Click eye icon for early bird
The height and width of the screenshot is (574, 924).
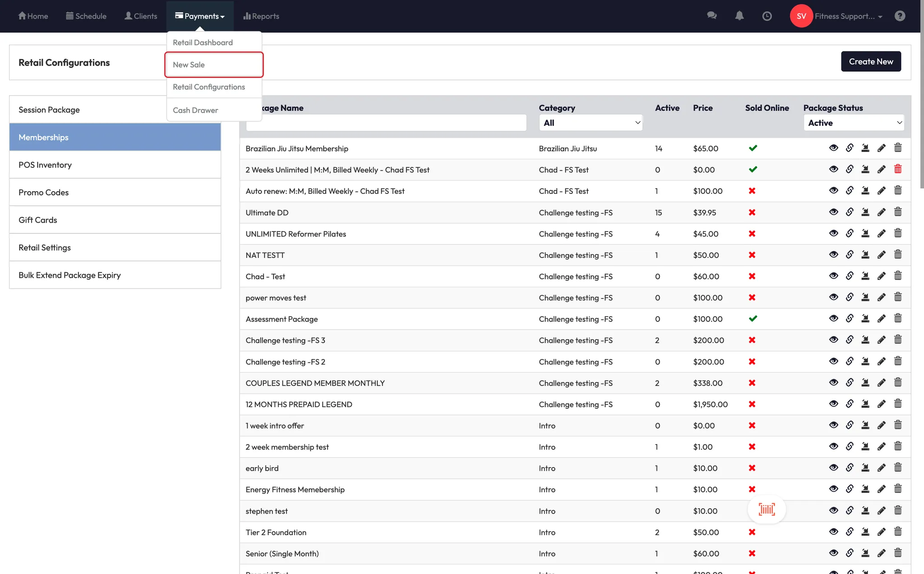pos(833,468)
